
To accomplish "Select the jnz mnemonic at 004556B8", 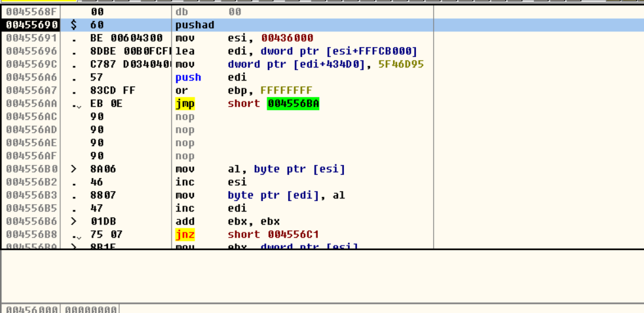I will point(185,234).
